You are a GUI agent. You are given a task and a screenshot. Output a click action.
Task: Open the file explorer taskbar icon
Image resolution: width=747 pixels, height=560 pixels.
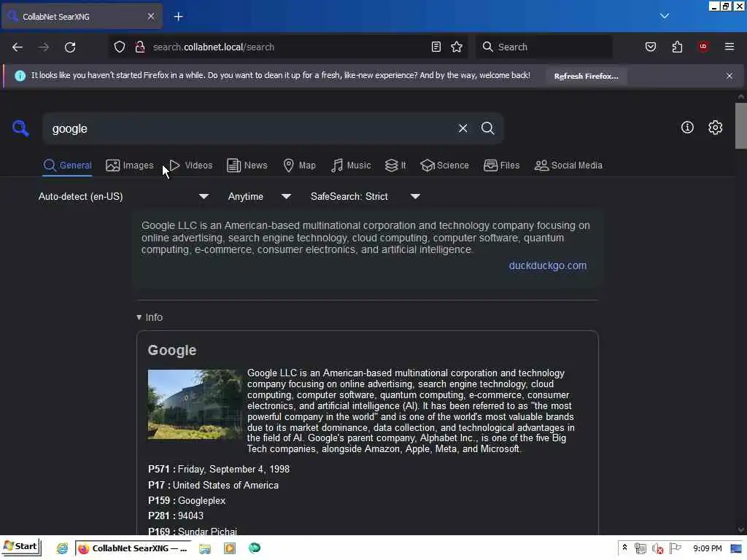tap(205, 548)
